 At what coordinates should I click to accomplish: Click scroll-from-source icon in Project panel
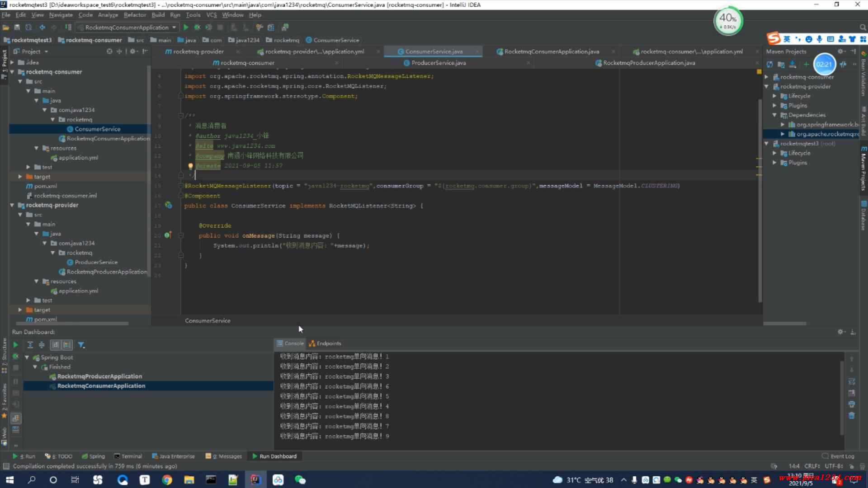109,52
